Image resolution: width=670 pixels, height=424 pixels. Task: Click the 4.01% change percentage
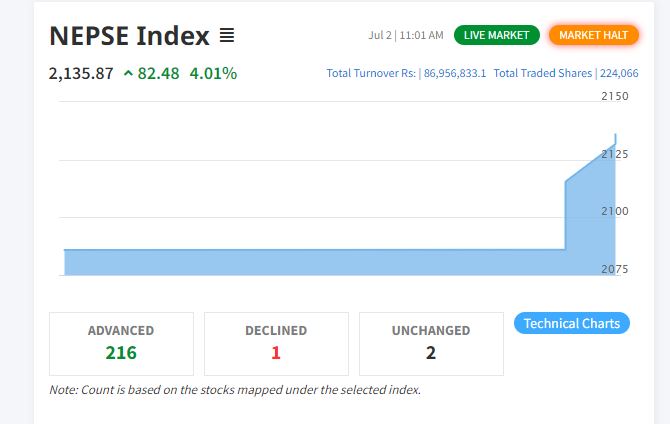click(213, 74)
